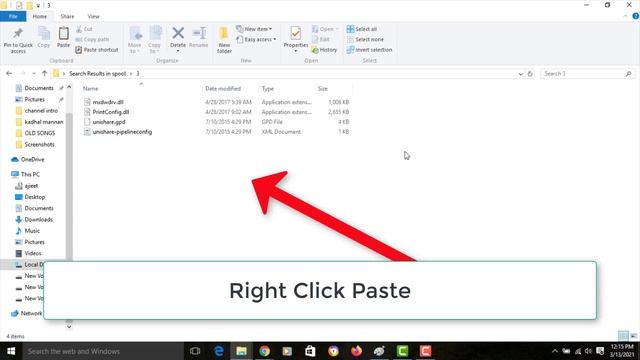Click Search Results in spool breadcrumb
The image size is (640, 360).
[98, 73]
